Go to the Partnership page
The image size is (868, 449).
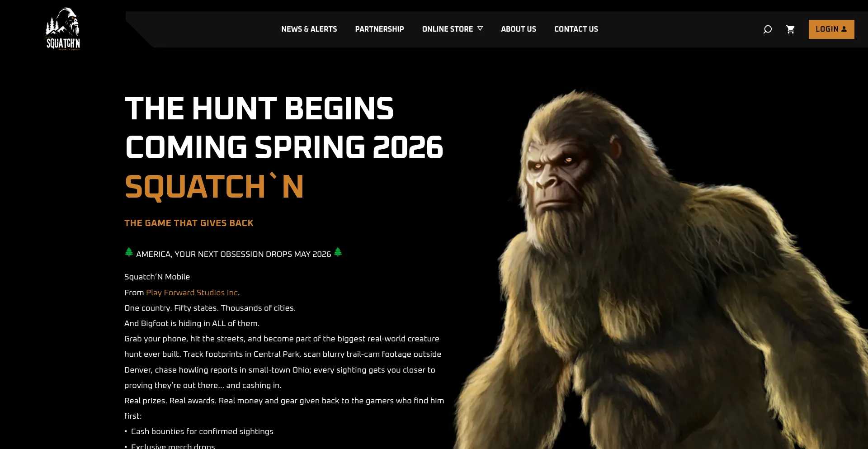click(x=379, y=29)
